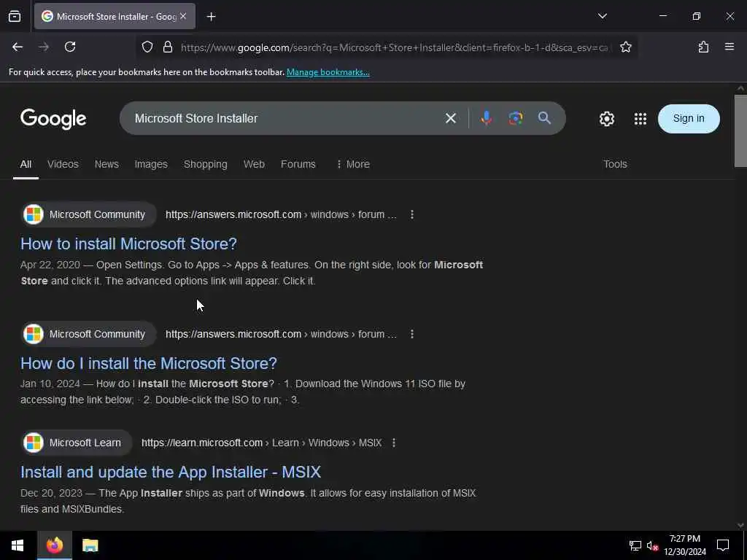Clear the search query text

450,118
